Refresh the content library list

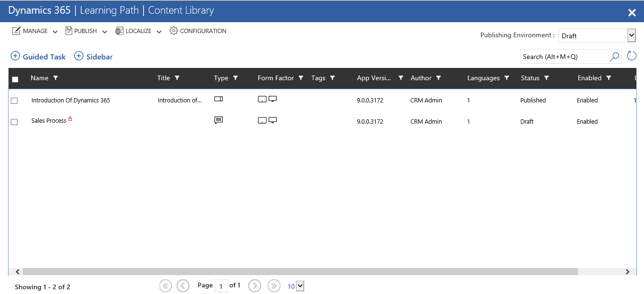[632, 56]
